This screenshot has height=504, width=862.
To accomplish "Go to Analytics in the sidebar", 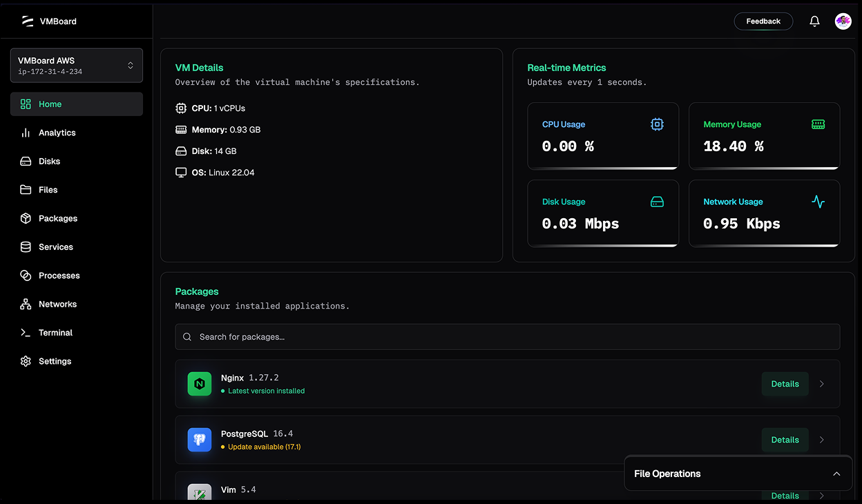I will [57, 133].
